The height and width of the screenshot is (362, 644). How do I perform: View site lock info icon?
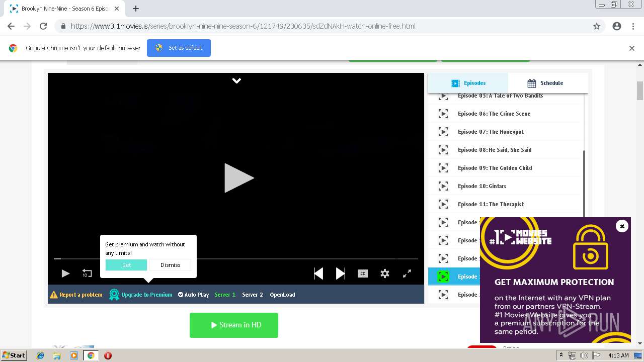coord(63,26)
